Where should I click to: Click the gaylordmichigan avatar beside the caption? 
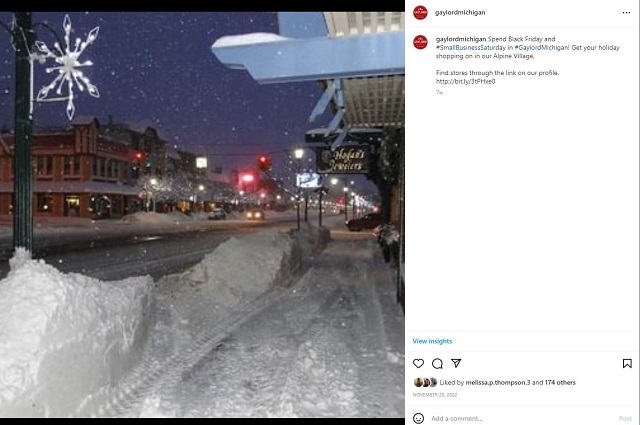click(x=420, y=42)
